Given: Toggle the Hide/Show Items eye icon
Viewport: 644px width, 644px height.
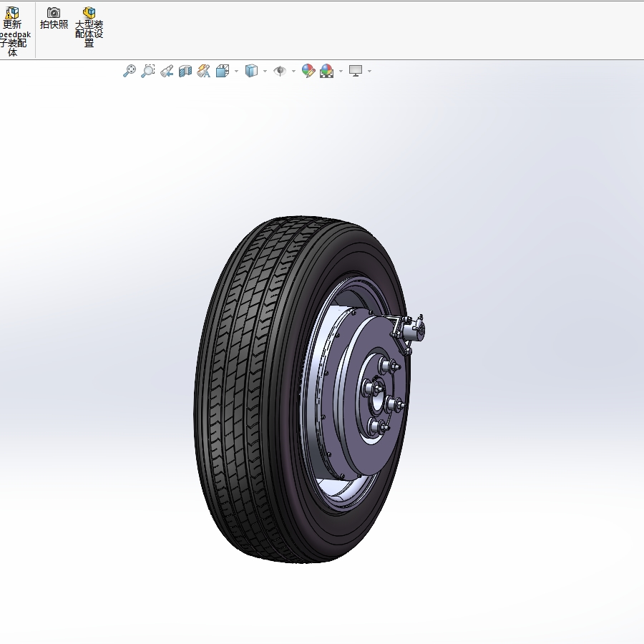Looking at the screenshot, I should (x=280, y=71).
